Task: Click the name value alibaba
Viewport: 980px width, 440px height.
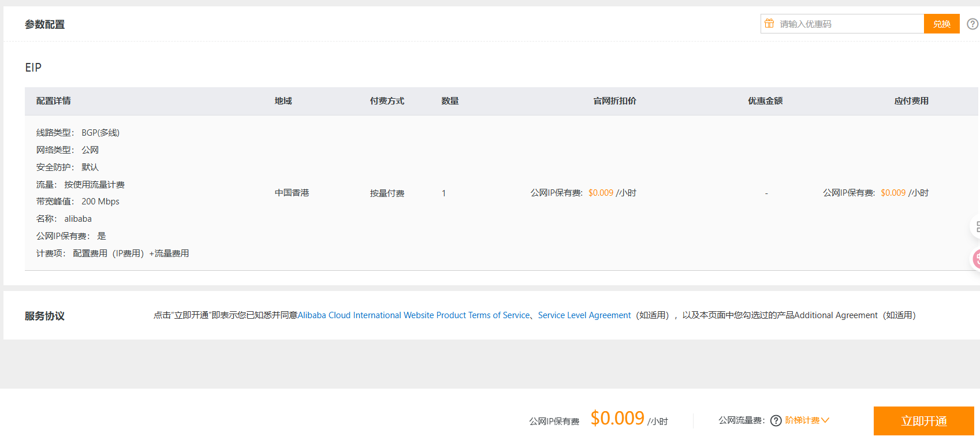Action: coord(78,219)
